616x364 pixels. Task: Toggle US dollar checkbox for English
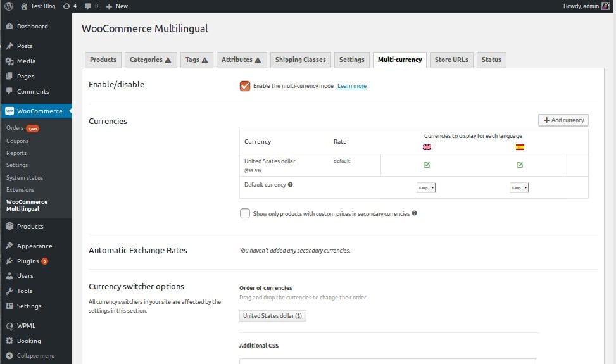(x=427, y=165)
